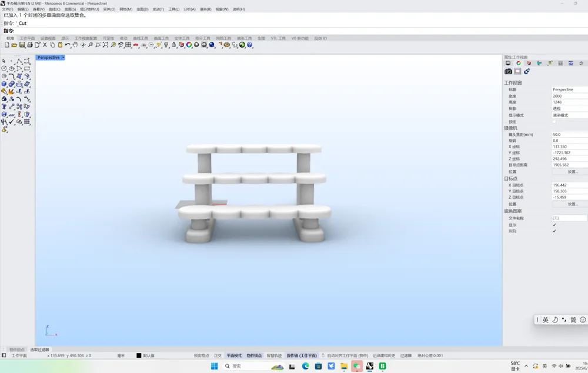
Task: Click the red car Set View icon
Action: (x=136, y=45)
